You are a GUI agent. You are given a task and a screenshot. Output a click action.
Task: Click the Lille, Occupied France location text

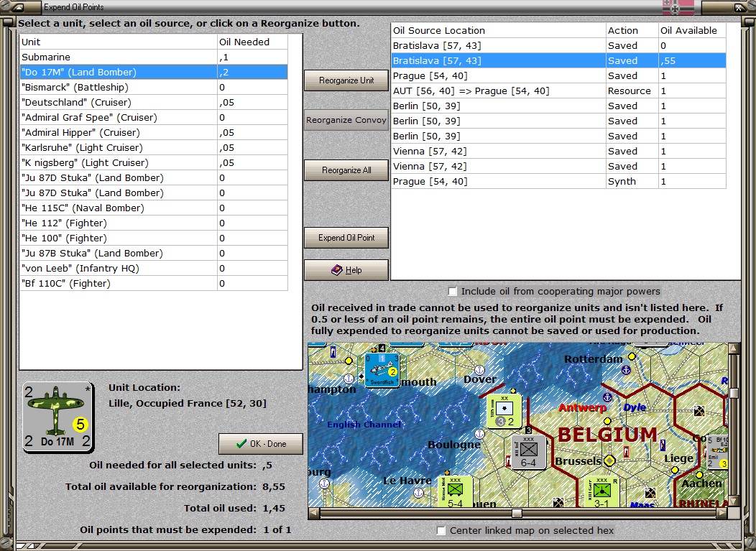[188, 404]
